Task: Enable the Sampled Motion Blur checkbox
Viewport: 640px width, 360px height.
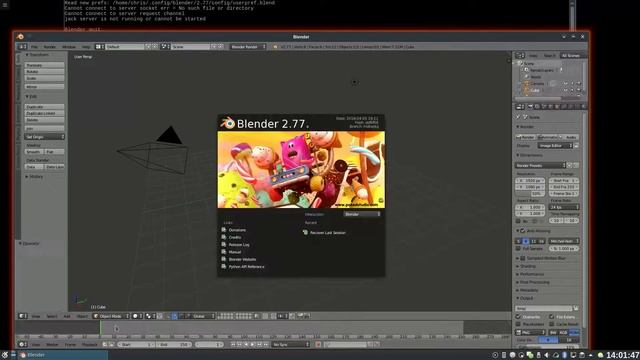Action: pos(523,258)
